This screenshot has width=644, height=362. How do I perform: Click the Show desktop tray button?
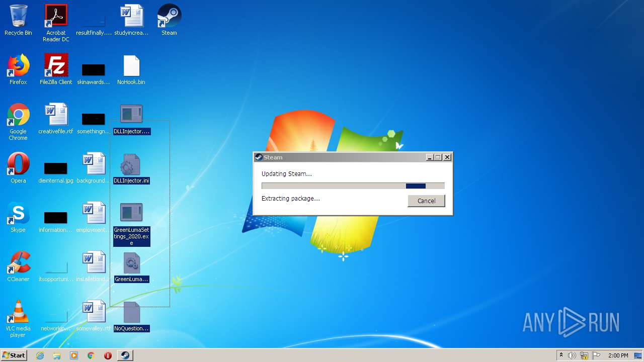[639, 355]
